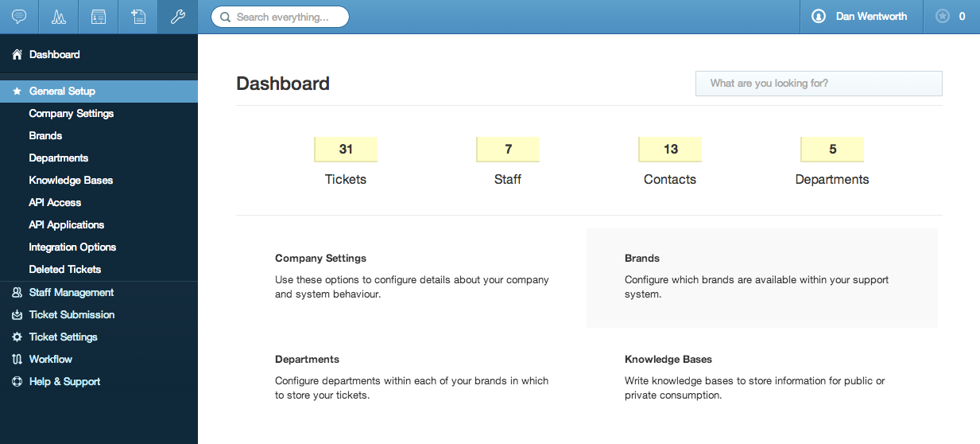Open the reports graph icon in top bar
The height and width of the screenshot is (444, 980).
point(59,17)
